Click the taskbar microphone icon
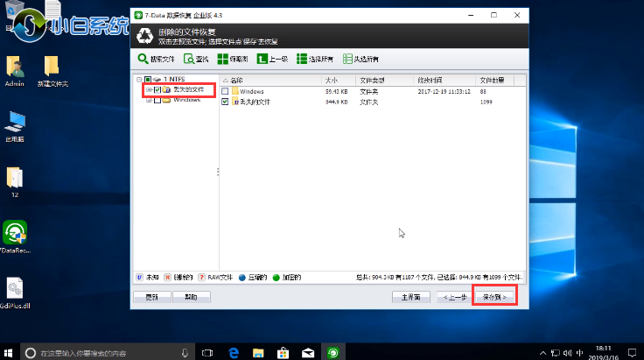The image size is (644, 360). point(185,353)
